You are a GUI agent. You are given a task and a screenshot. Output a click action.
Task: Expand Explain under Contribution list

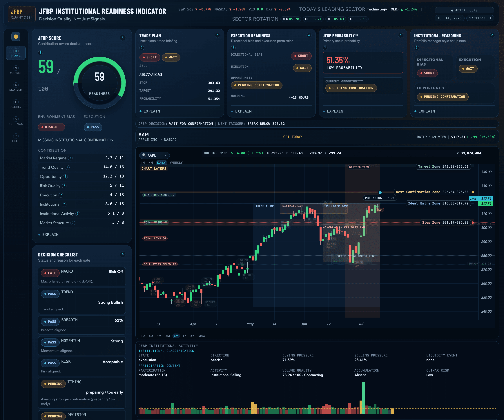48,234
